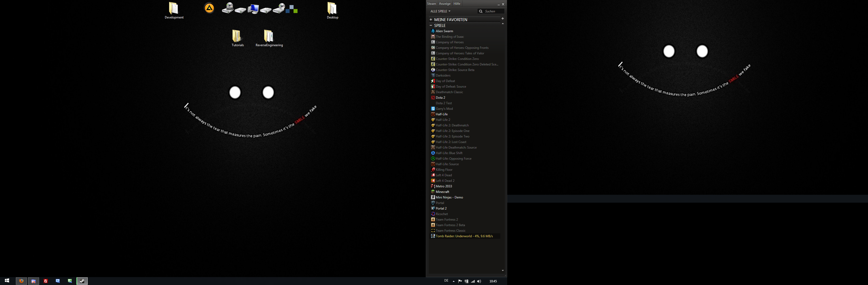
Task: Open the Computer monitor desktop icon
Action: click(253, 9)
